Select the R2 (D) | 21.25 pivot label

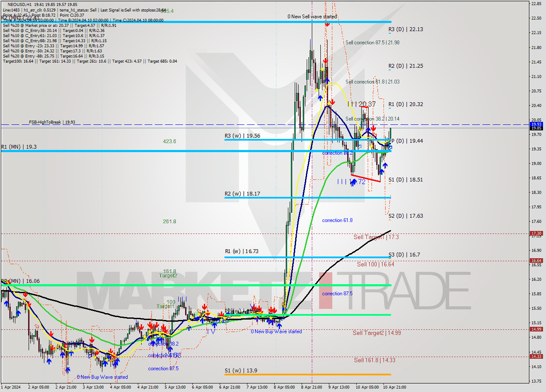406,66
